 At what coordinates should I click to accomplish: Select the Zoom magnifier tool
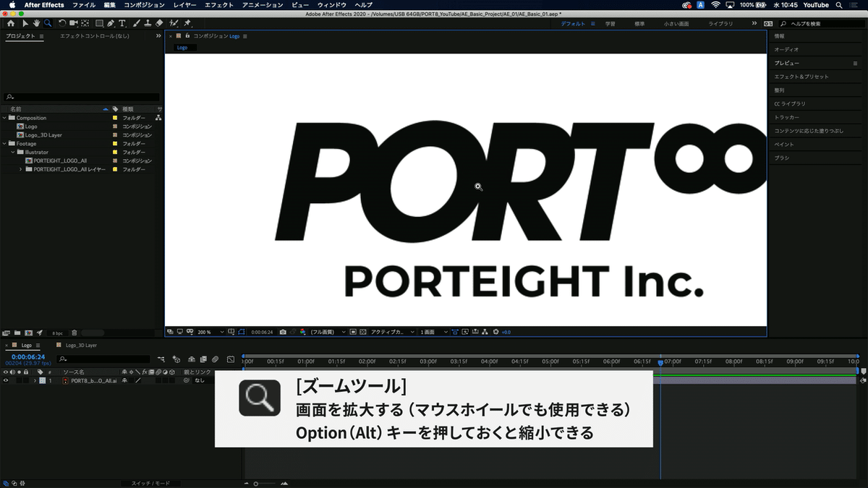tap(48, 23)
